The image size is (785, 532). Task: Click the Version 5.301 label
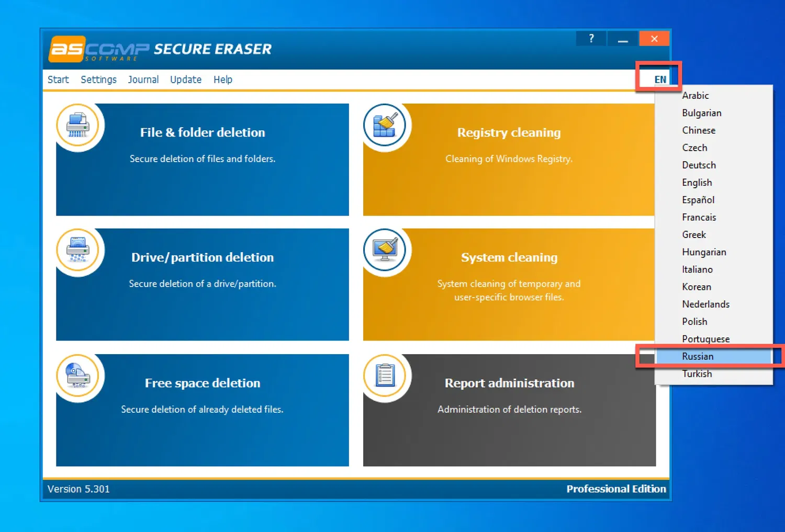tap(78, 489)
